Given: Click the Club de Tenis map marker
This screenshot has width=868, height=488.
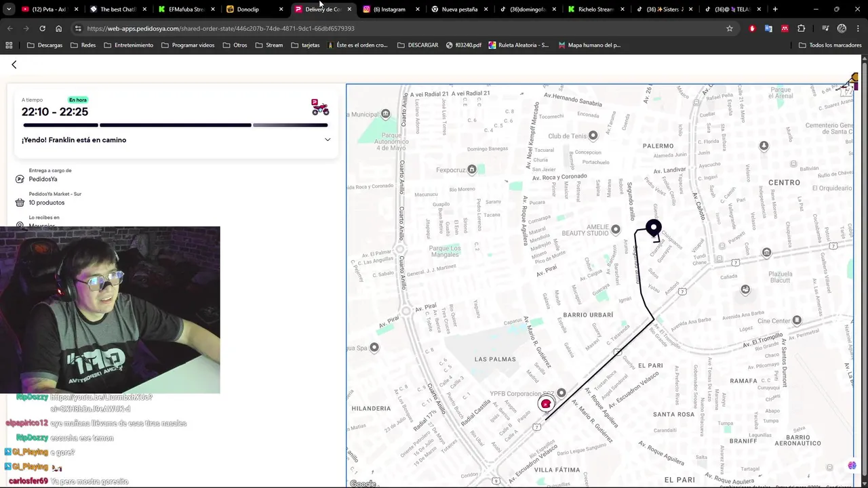Looking at the screenshot, I should point(593,136).
